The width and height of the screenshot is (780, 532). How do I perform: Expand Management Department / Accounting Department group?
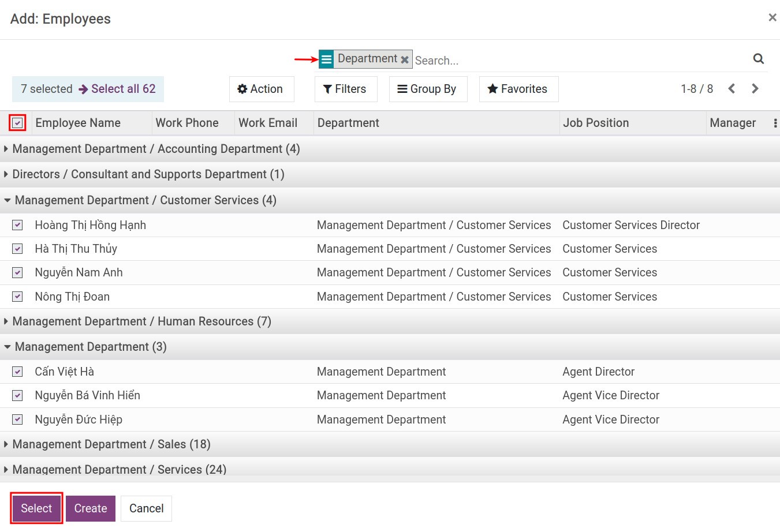156,149
